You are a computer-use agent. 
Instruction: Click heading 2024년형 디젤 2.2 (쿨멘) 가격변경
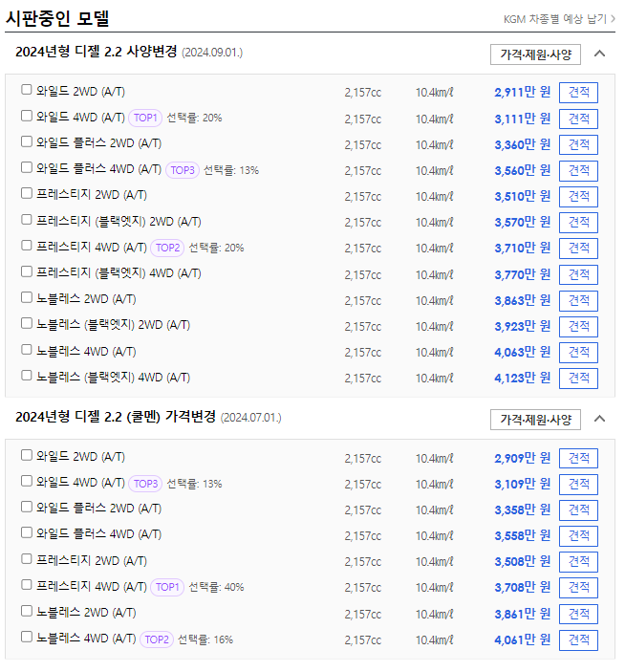(x=116, y=417)
